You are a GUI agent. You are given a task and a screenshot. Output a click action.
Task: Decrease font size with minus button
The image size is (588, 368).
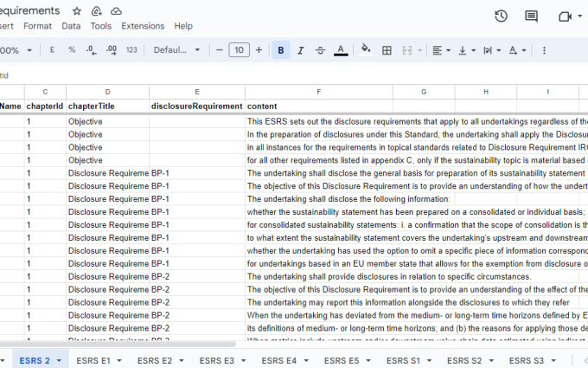point(220,50)
